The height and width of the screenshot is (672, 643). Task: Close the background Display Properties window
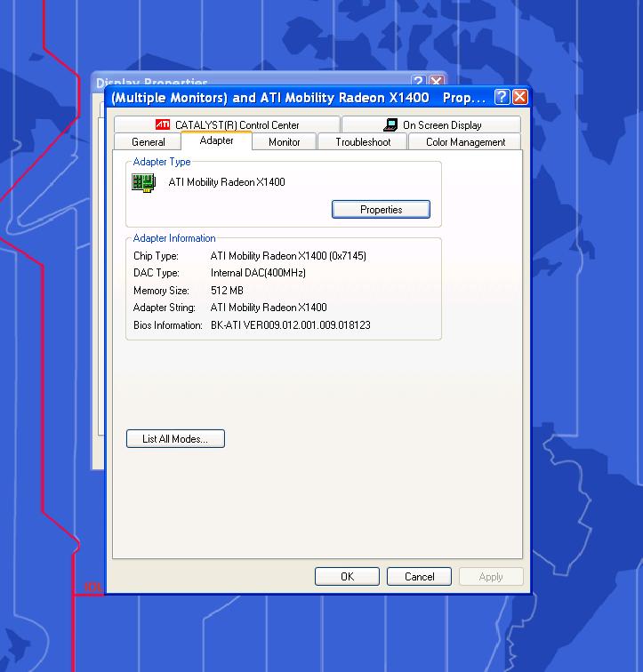pyautogui.click(x=437, y=81)
